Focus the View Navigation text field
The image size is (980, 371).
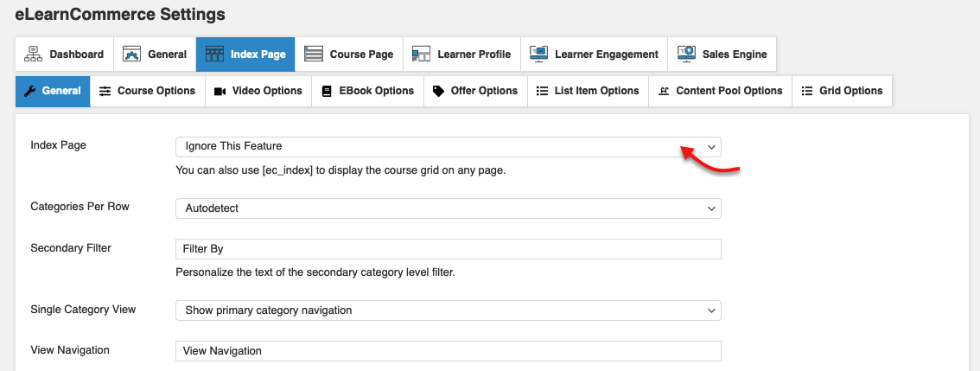click(449, 351)
